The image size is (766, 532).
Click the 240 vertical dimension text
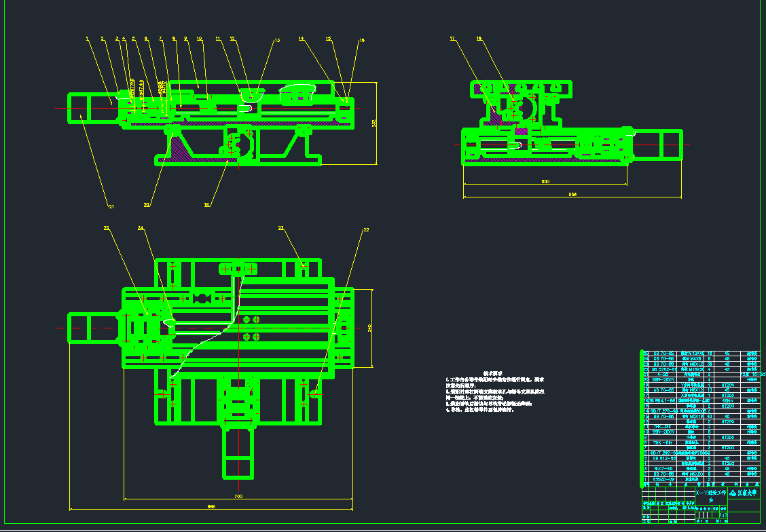[x=369, y=327]
